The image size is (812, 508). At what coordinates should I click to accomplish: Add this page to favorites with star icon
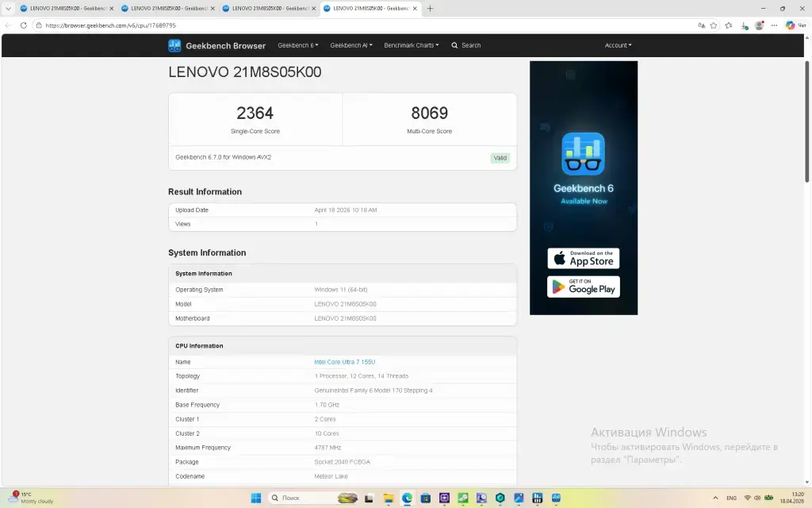coord(714,25)
